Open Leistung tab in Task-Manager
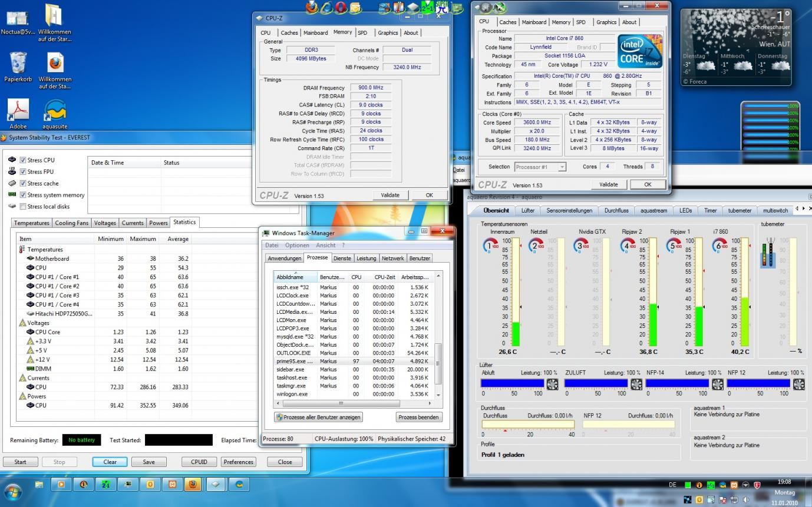Screen dimensions: 812x507 (366, 259)
